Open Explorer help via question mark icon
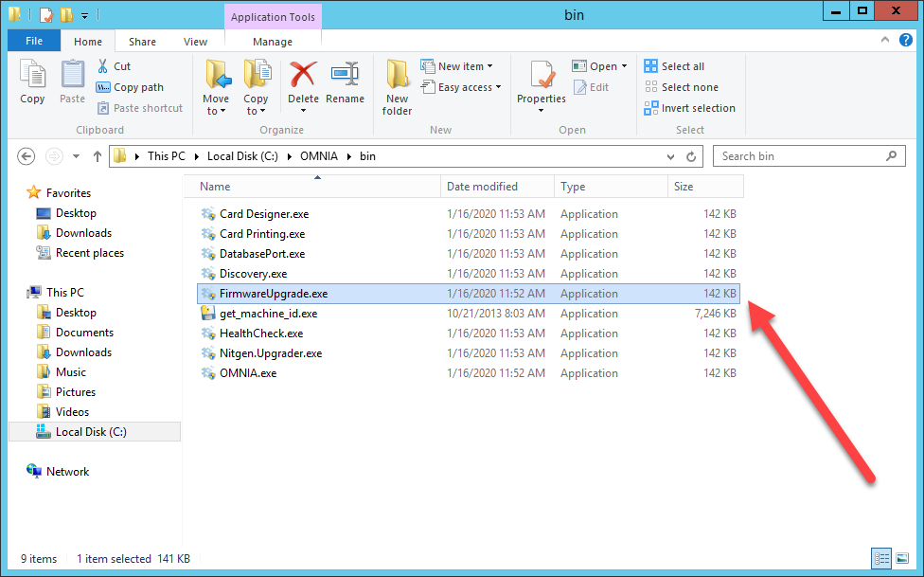Image resolution: width=924 pixels, height=577 pixels. 906,40
